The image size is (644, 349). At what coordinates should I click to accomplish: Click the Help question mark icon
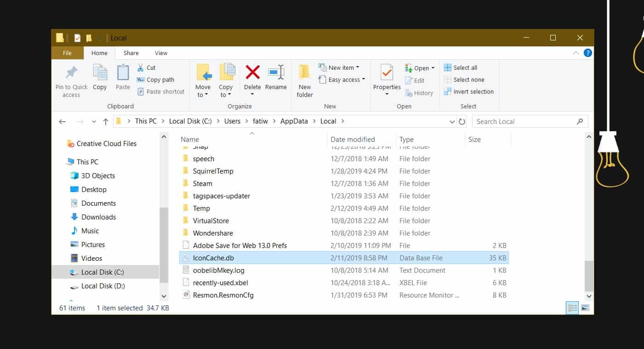pos(587,52)
